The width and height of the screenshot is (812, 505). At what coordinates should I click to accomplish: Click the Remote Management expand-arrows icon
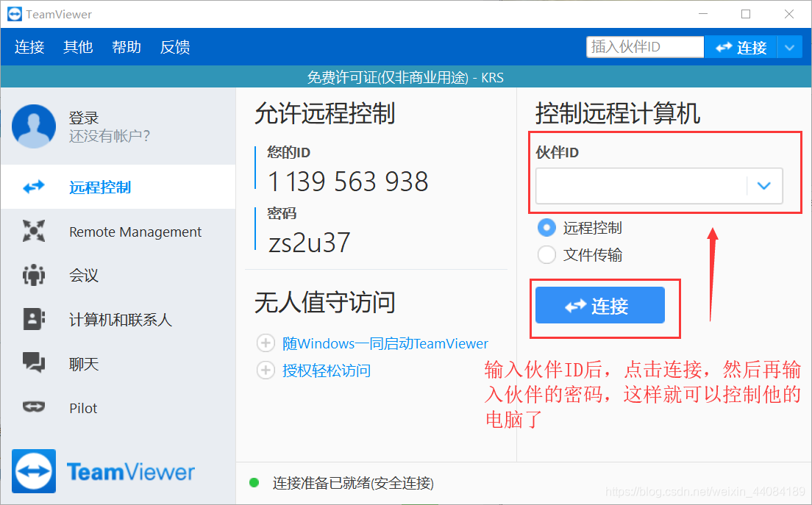click(x=34, y=231)
